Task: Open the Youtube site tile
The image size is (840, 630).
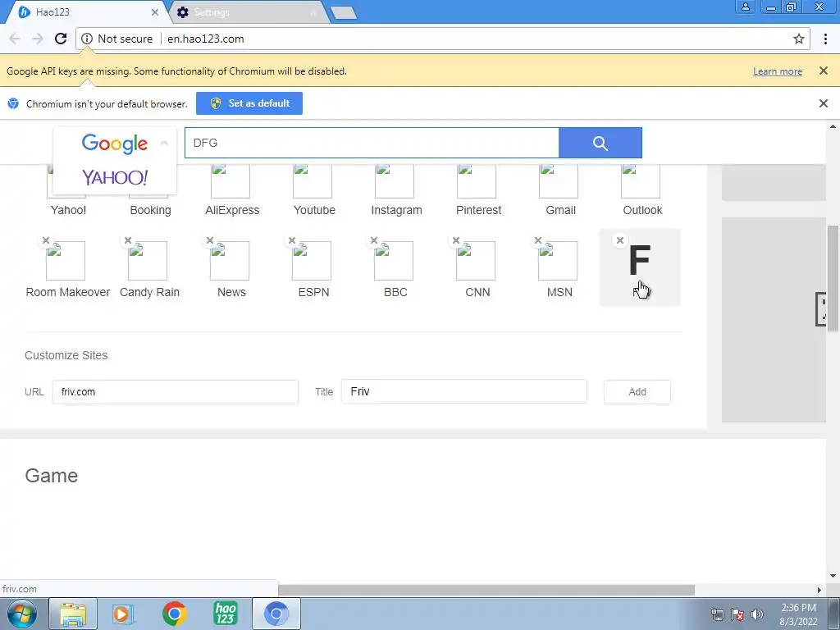Action: pos(314,189)
